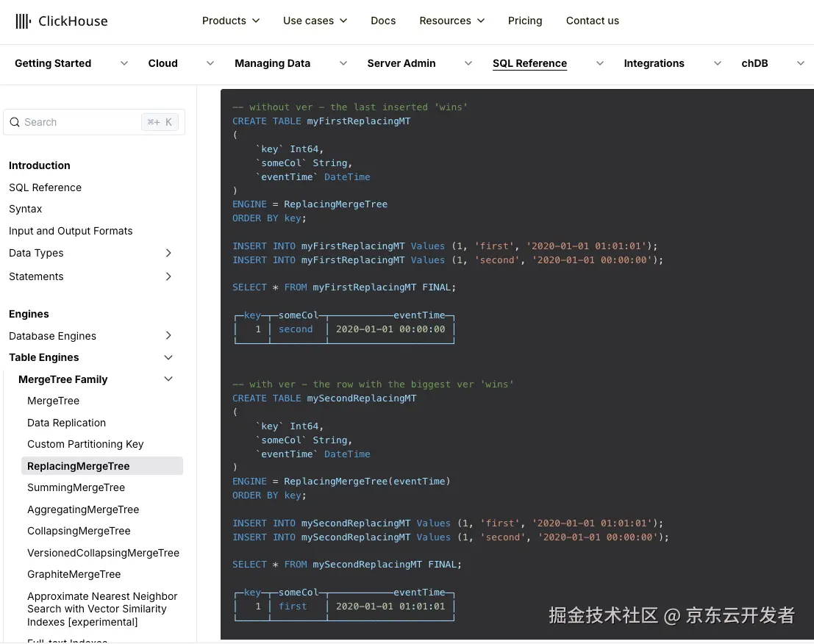
Task: Go to Docs in top navigation
Action: (x=383, y=21)
